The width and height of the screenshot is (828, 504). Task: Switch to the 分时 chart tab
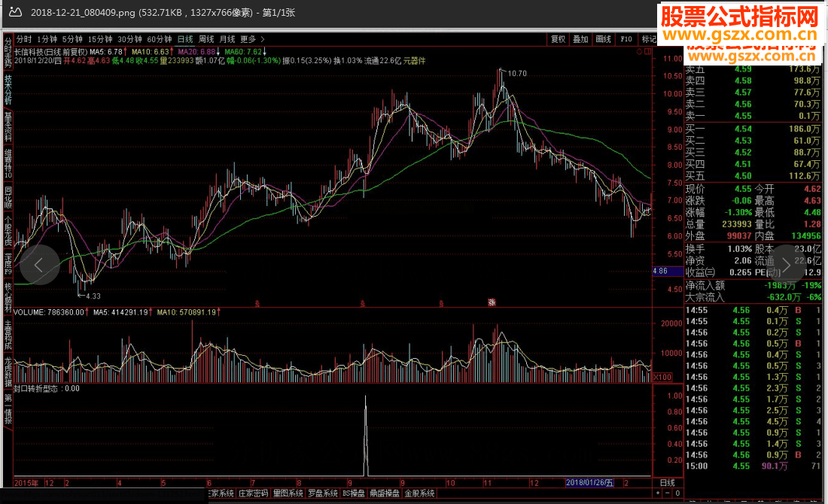click(x=24, y=39)
